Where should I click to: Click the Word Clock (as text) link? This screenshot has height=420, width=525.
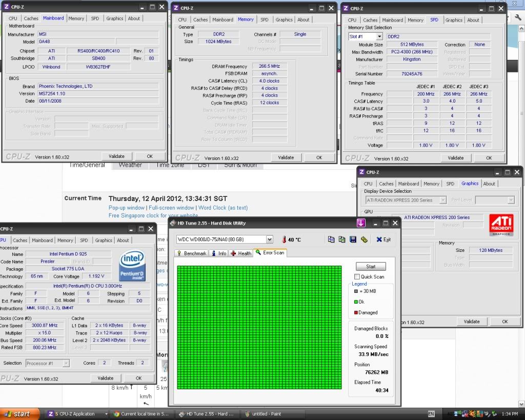[223, 208]
